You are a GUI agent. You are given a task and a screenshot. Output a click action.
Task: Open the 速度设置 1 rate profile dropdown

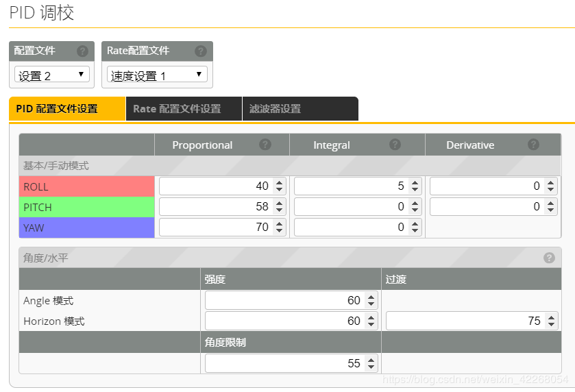157,75
